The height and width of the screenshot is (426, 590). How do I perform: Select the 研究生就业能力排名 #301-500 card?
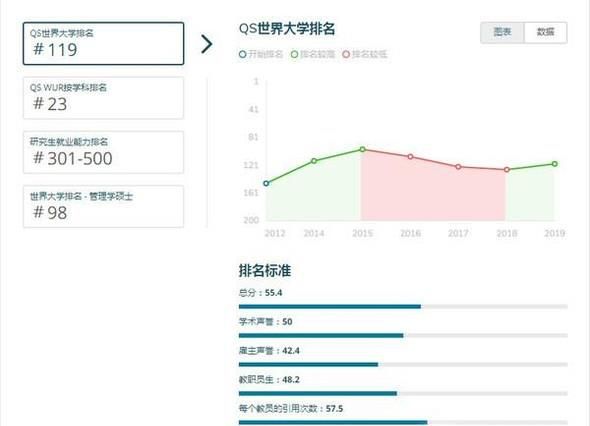(x=103, y=152)
